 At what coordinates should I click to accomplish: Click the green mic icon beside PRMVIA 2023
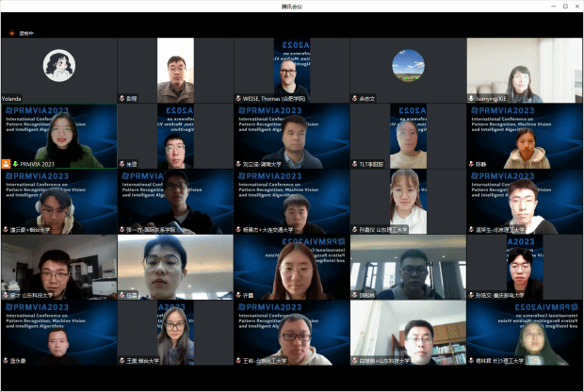coord(15,164)
